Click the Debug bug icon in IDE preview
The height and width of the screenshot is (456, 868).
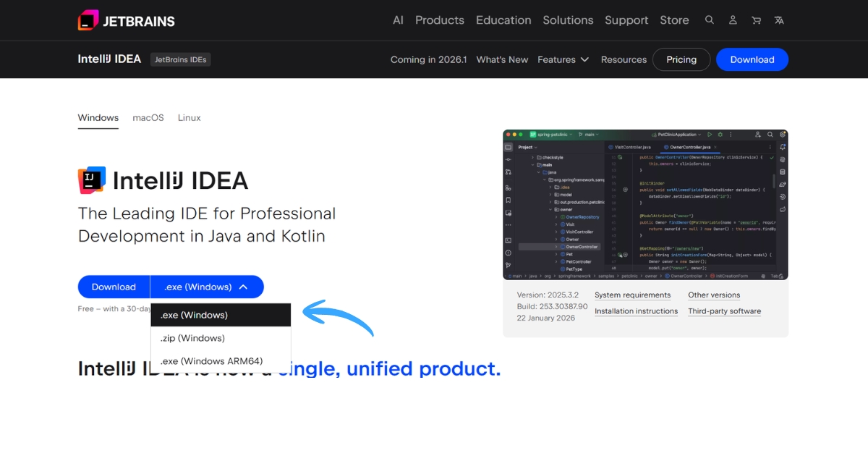[720, 135]
